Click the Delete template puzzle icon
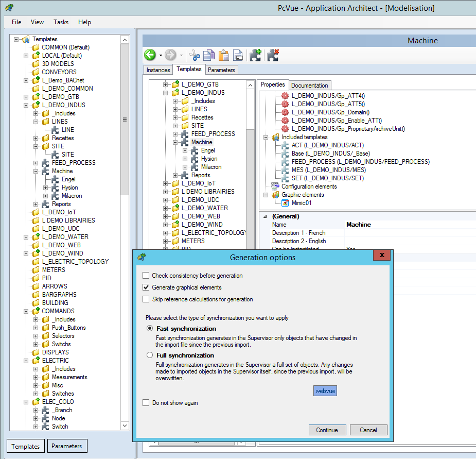Screen dimensions: 476x459 click(273, 55)
